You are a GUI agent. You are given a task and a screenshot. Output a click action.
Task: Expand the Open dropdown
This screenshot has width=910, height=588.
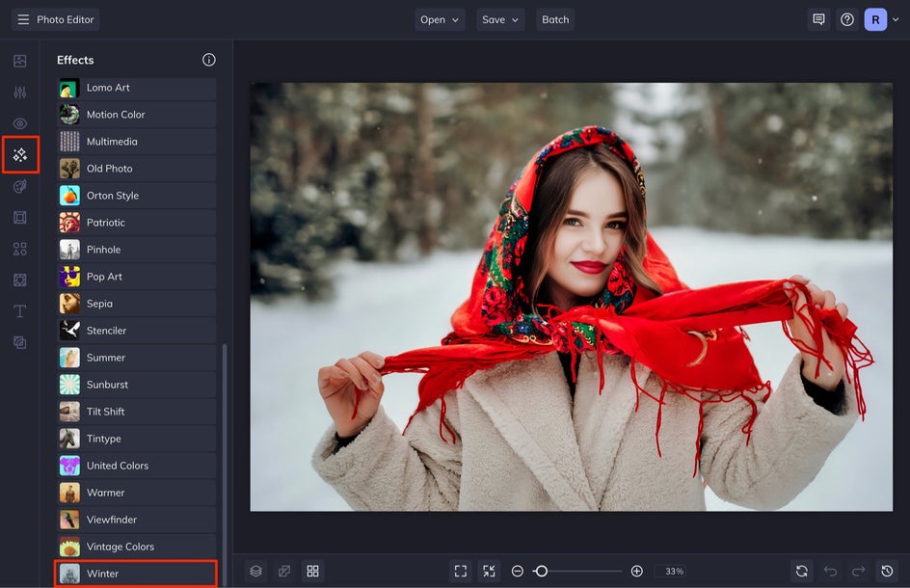click(x=440, y=19)
